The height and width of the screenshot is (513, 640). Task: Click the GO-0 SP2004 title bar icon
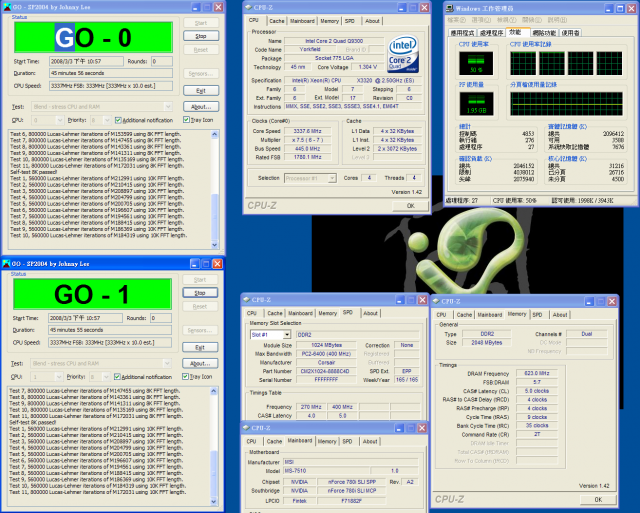tap(7, 7)
